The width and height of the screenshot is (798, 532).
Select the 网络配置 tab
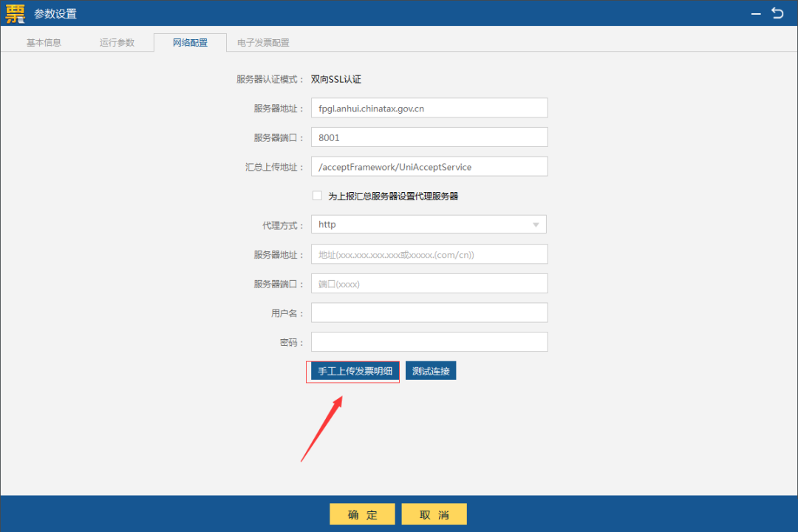click(190, 43)
